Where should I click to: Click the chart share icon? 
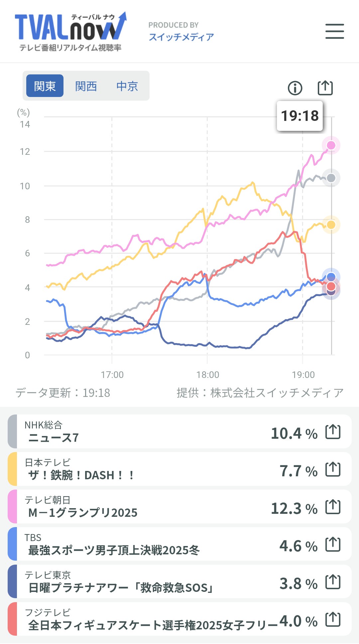325,88
